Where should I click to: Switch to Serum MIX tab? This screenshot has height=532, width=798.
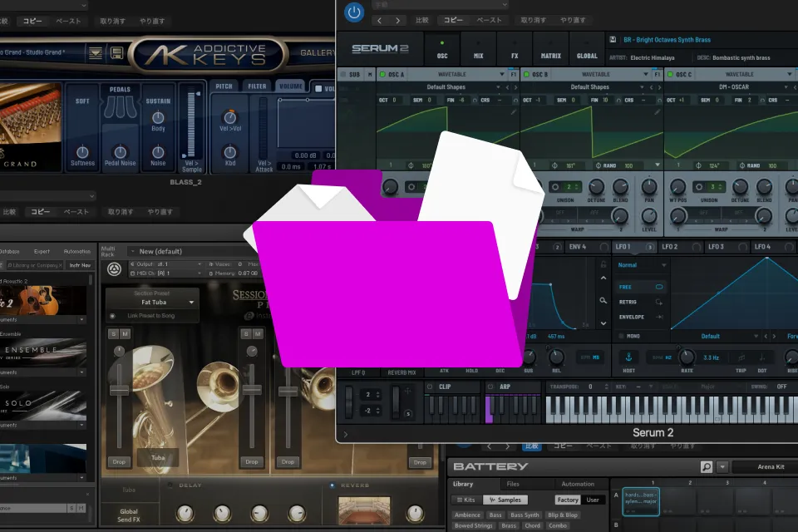[x=479, y=49]
